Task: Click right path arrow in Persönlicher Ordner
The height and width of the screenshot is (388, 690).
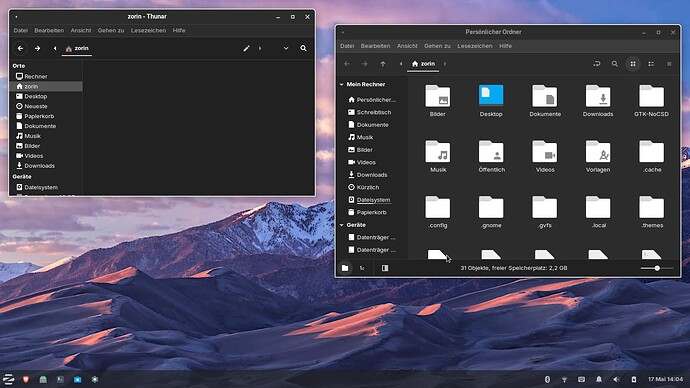Action: [x=445, y=64]
